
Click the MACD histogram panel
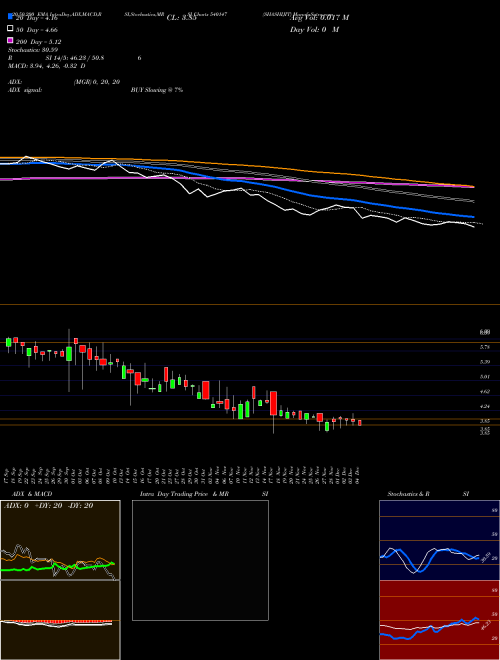(x=60, y=620)
